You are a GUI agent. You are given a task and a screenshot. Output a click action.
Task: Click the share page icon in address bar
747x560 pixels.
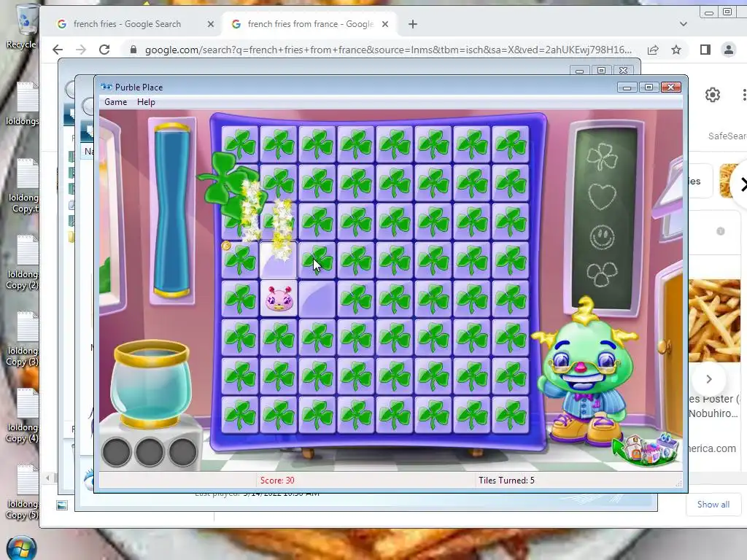coord(653,50)
